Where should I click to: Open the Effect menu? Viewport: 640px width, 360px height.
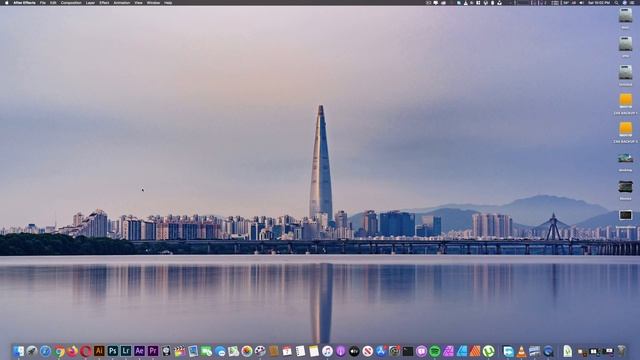pos(104,2)
